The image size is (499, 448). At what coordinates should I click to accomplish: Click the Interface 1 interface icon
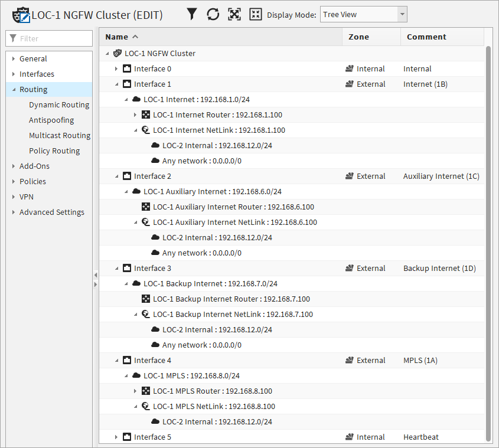click(x=127, y=84)
